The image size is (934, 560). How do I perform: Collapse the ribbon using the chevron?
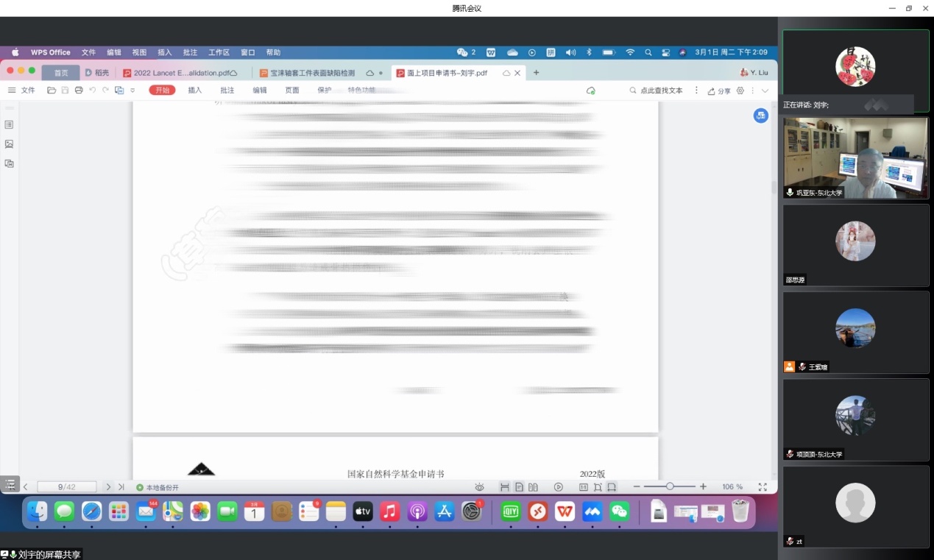[765, 91]
